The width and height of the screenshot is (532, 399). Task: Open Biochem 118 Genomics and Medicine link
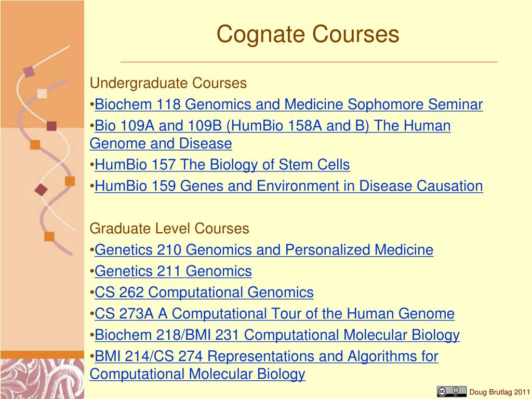coord(289,104)
